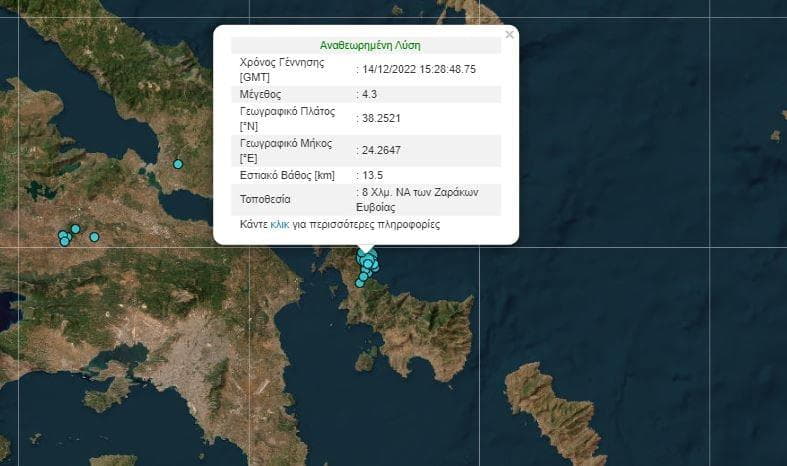Click the 'Αναθεωρημένη Λύση' popup heading
Screen dimensions: 787x466
pyautogui.click(x=365, y=46)
